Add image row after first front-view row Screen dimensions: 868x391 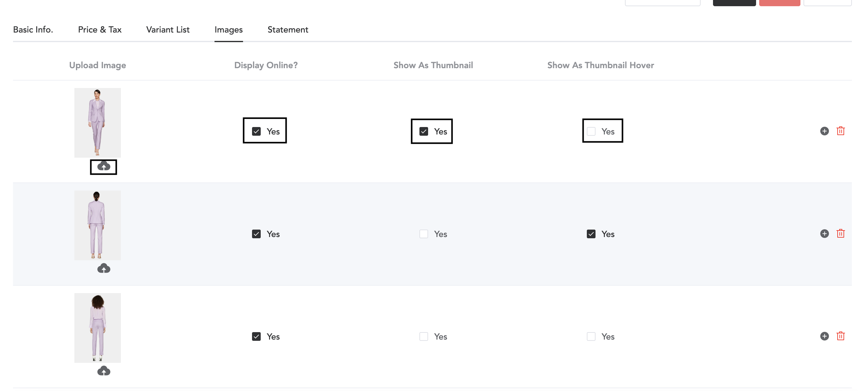point(824,131)
